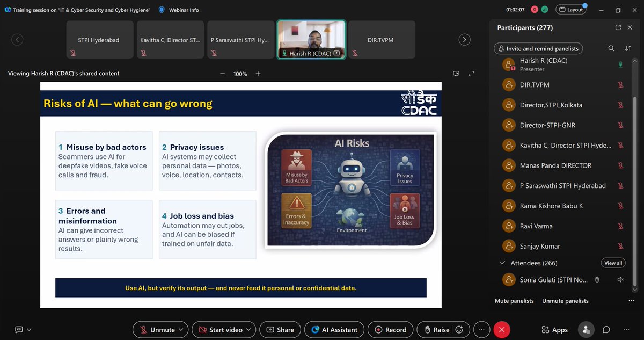Click Invite and remind panelists
Viewport: 644px width, 340px height.
coord(538,48)
